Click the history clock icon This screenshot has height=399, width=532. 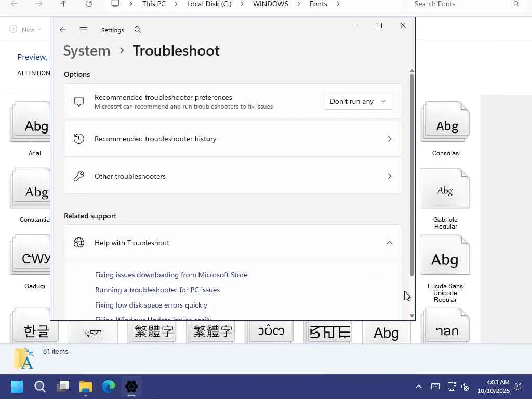(79, 139)
